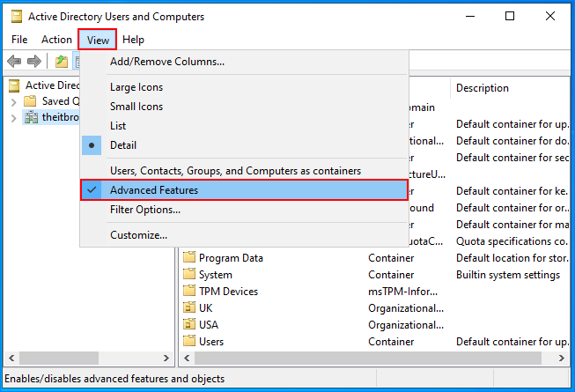Viewport: 575px width, 392px height.
Task: Click left arrow of list pane scrollbar
Action: click(x=187, y=358)
